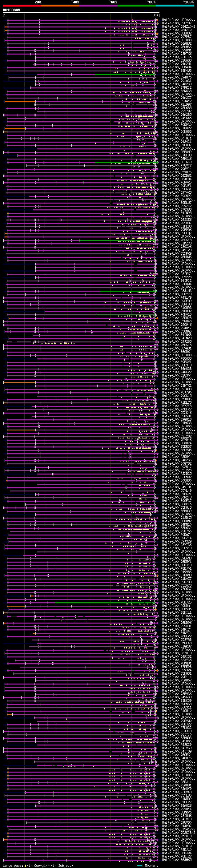Open hit UniRef100_A8J1N3
The image size is (197, 868).
pos(177,291)
